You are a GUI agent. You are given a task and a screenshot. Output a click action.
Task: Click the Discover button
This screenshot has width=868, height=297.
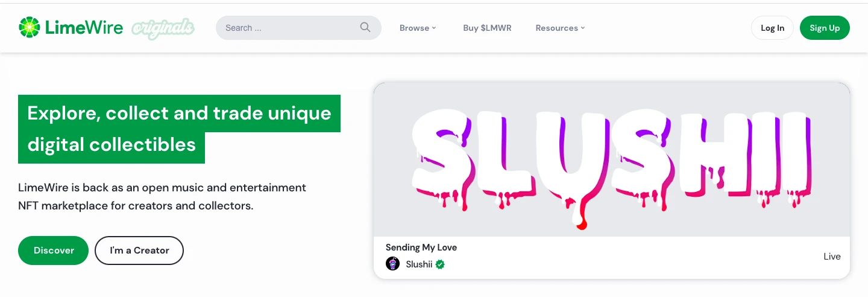[54, 251]
